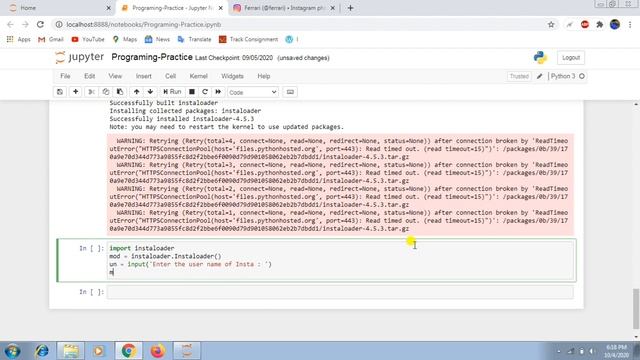Image resolution: width=640 pixels, height=360 pixels.
Task: Restart kernel and rerun all icon
Action: (218, 92)
